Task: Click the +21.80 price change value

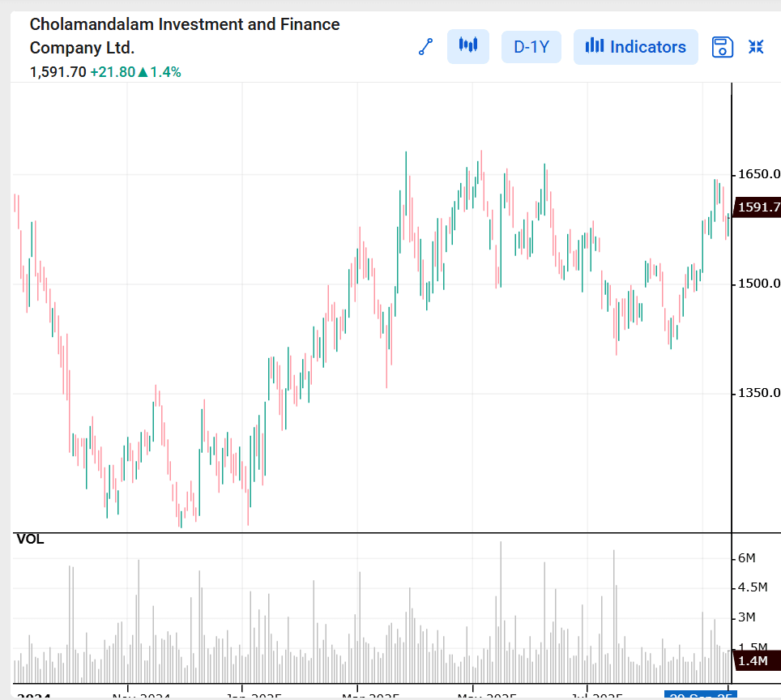Action: (x=113, y=72)
